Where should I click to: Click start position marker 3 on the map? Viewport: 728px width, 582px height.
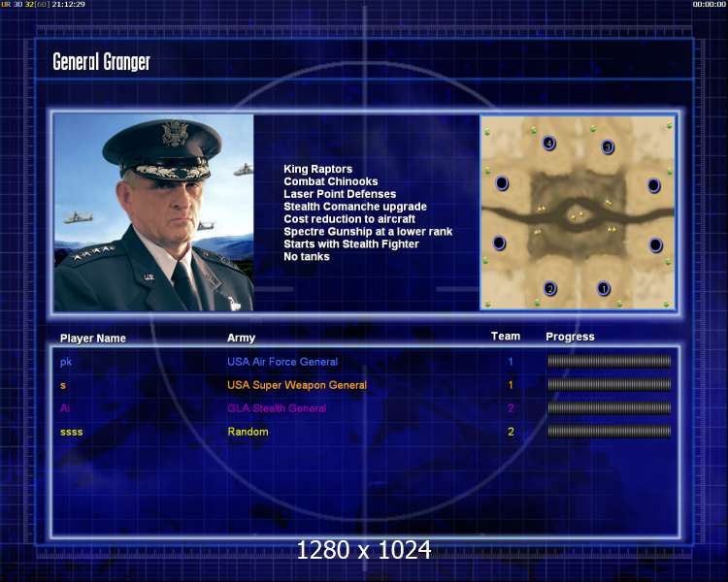608,147
